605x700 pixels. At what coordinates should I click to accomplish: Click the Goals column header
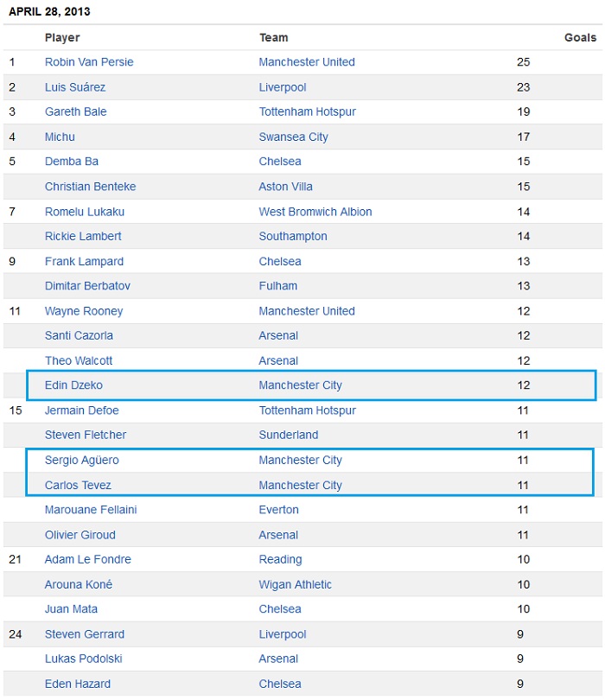pos(580,38)
